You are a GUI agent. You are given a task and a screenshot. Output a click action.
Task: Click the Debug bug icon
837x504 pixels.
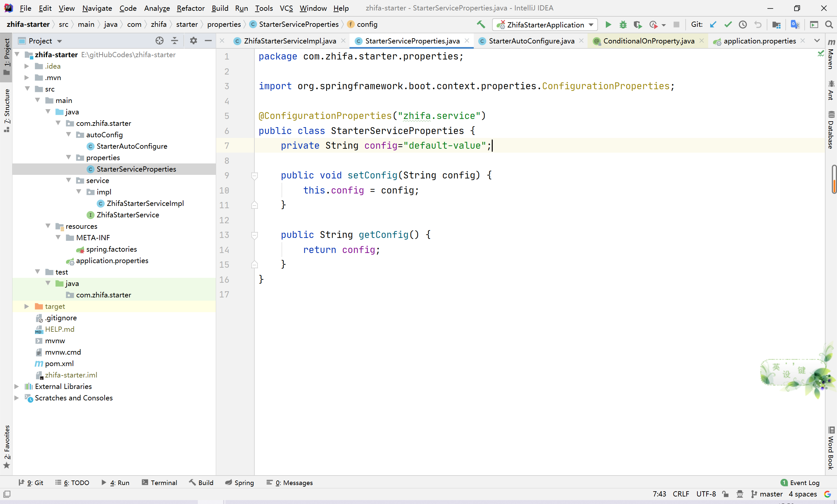tap(623, 25)
